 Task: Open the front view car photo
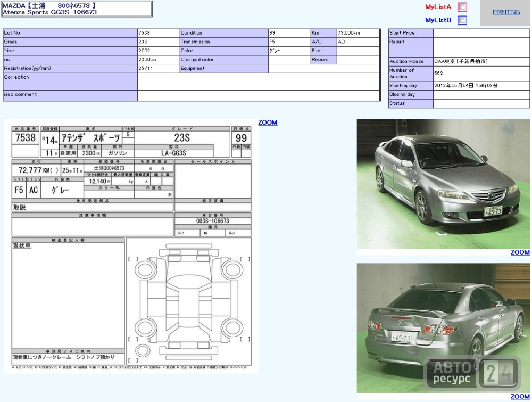tap(443, 184)
